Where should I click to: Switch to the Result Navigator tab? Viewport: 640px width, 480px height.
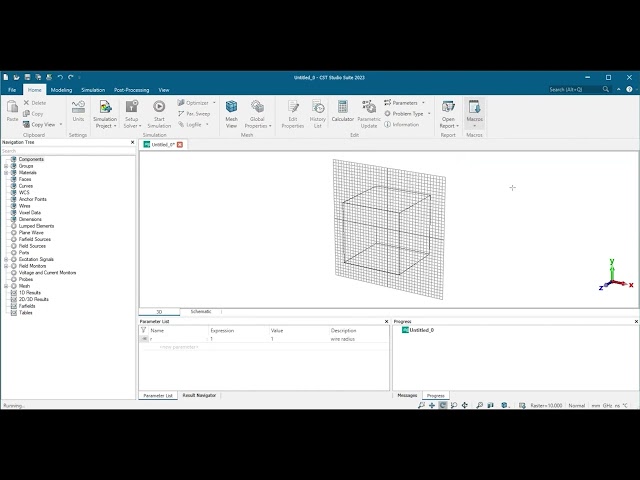click(199, 396)
